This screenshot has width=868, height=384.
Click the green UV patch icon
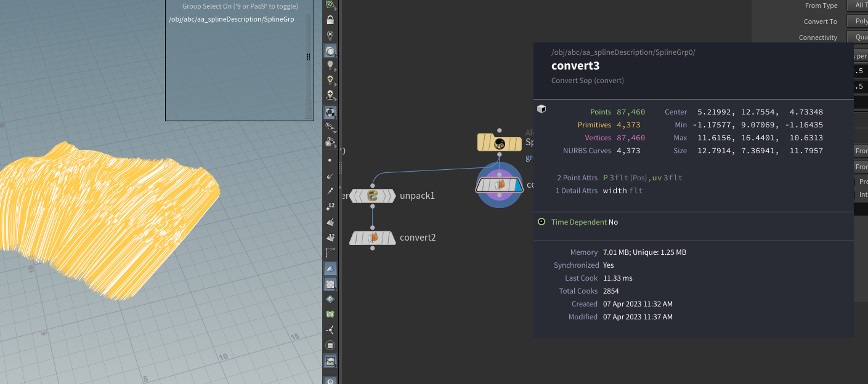pos(330,314)
